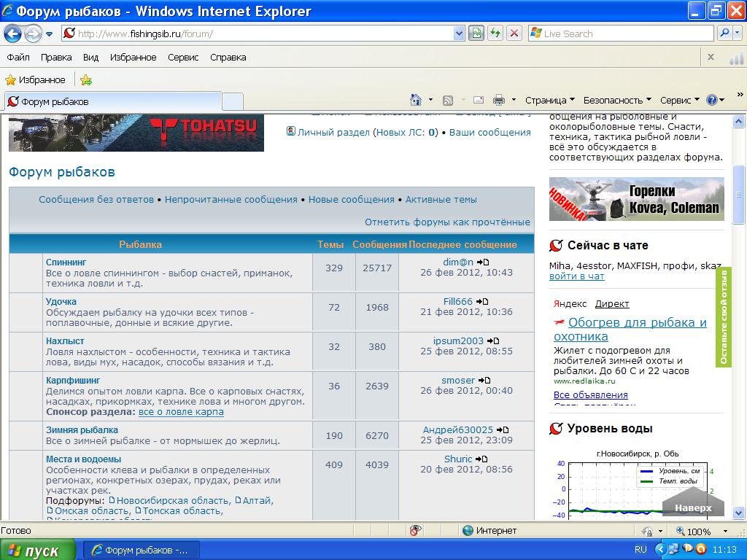Click the Refresh page icon
The image size is (747, 560).
pos(495,34)
